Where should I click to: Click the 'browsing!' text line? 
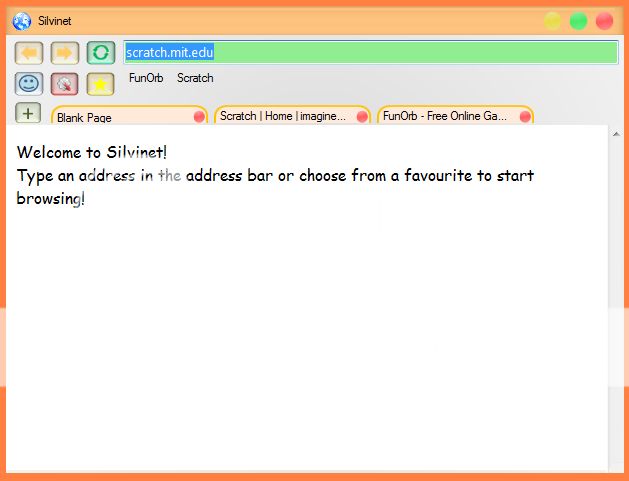(x=51, y=199)
